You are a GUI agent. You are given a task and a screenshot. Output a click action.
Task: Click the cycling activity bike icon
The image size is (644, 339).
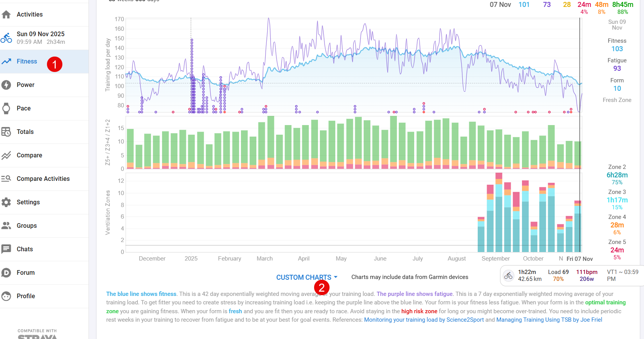point(6,38)
